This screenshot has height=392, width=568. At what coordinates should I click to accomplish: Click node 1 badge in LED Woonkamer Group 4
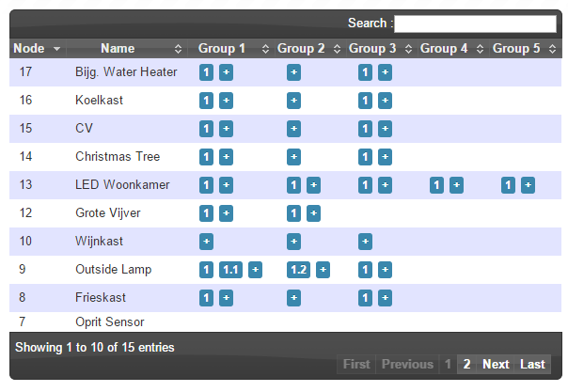point(436,185)
